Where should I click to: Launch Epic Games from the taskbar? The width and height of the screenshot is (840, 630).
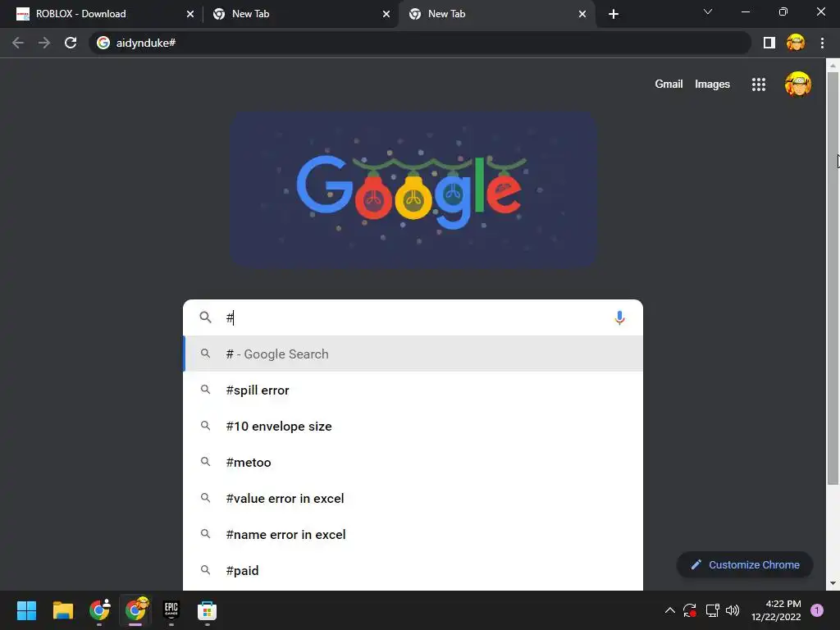171,610
